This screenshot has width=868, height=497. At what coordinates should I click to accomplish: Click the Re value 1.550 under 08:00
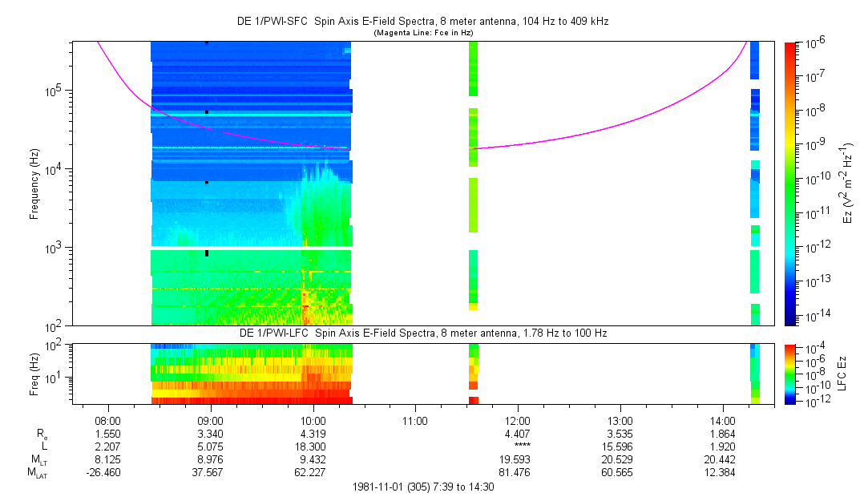[x=107, y=433]
